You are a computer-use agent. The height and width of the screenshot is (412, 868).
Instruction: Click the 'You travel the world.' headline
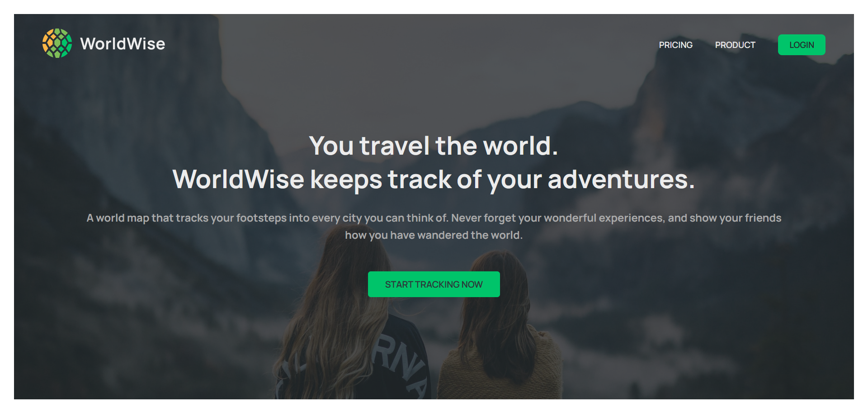point(434,146)
